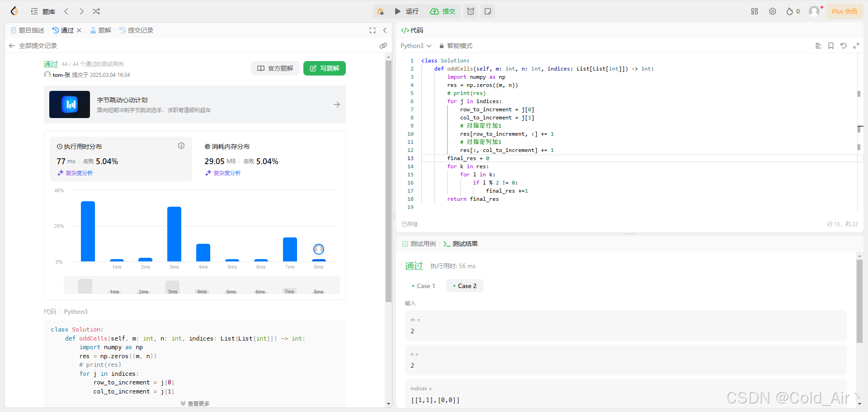Click the scrollbar of the test results panel

point(859,301)
